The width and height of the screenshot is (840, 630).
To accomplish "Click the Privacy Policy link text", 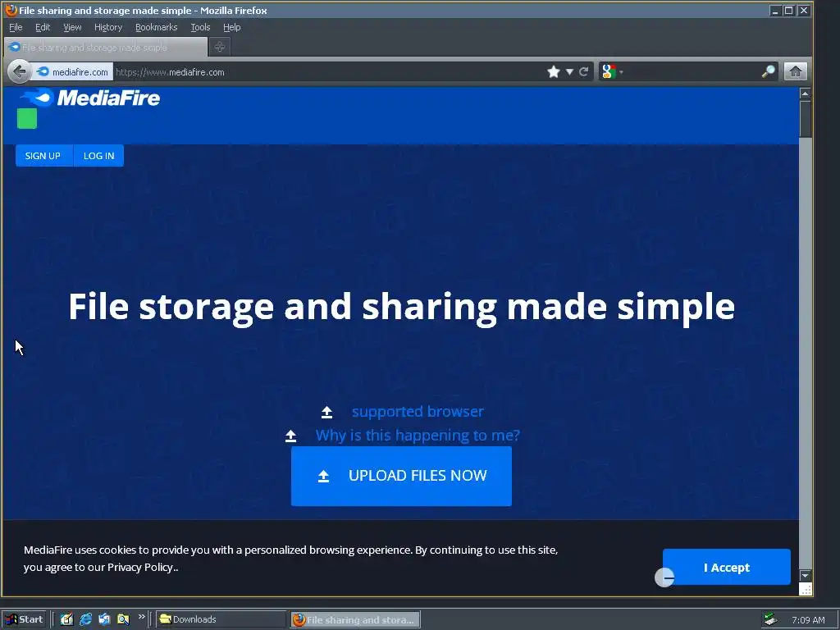I will (139, 568).
